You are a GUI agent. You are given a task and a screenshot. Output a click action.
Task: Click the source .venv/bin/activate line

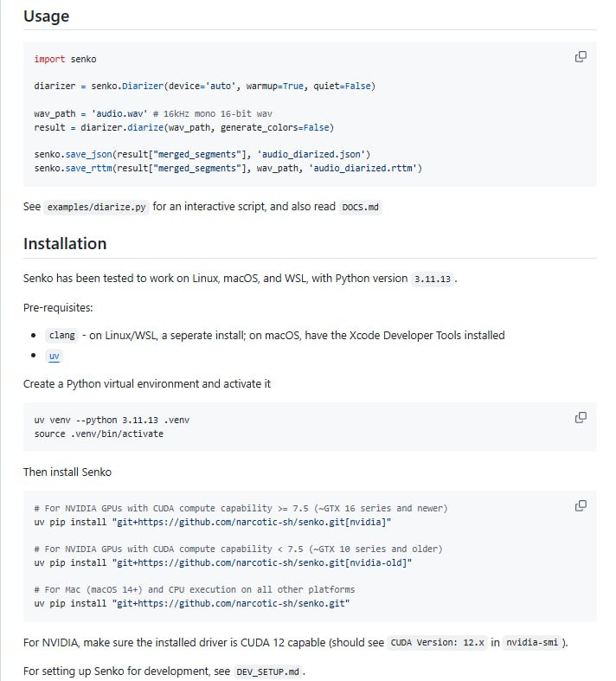[x=99, y=434]
